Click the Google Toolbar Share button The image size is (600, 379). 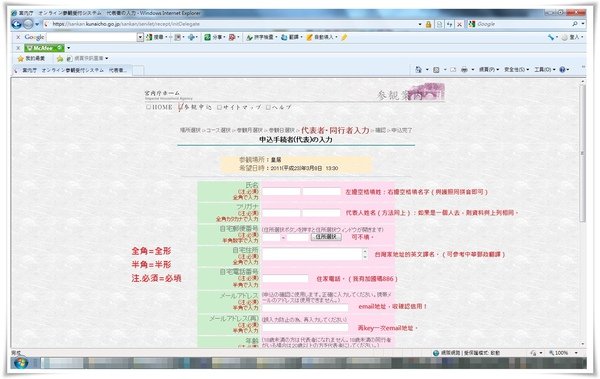click(214, 37)
